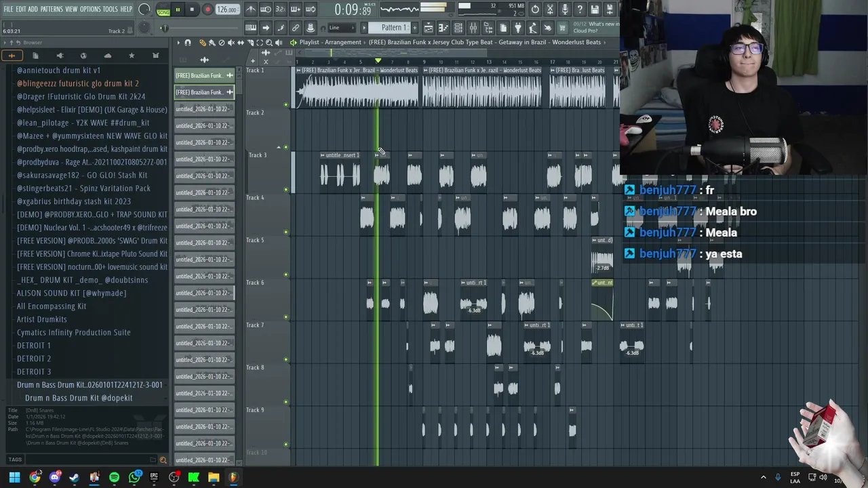
Task: Expand Cymatics Infinity Production Suite folder
Action: click(x=74, y=332)
